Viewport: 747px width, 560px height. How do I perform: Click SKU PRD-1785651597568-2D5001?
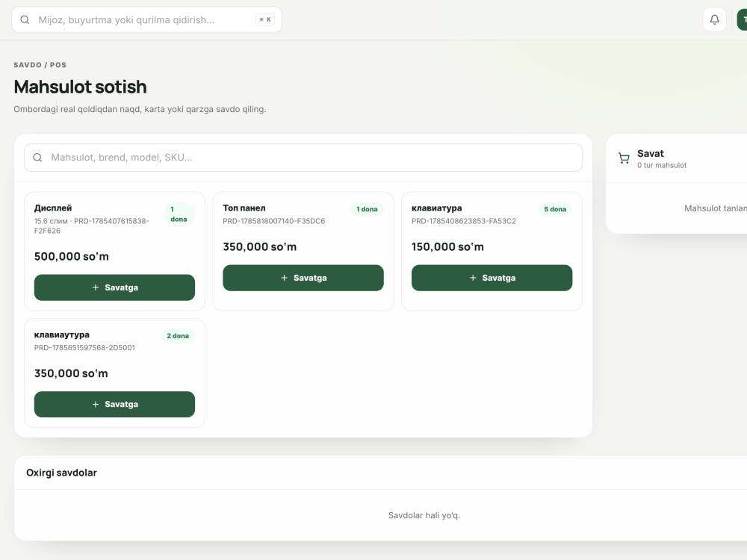[x=84, y=348]
